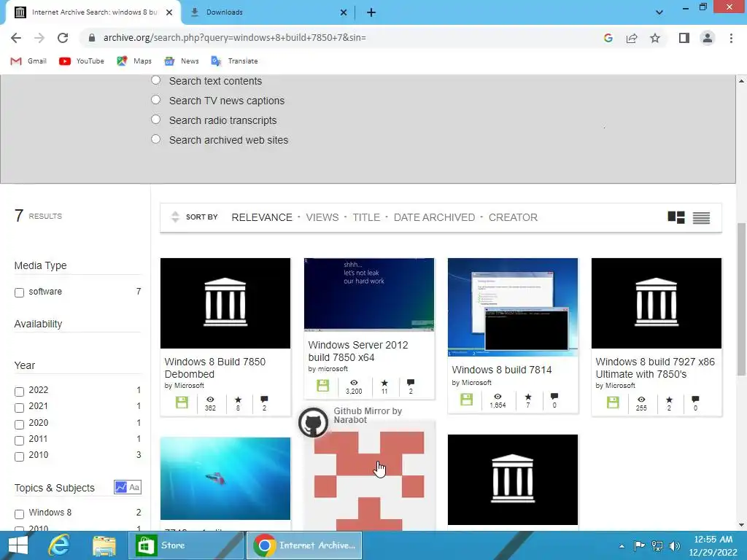The image size is (747, 560).
Task: Select Search radio transcripts option
Action: pyautogui.click(x=156, y=119)
